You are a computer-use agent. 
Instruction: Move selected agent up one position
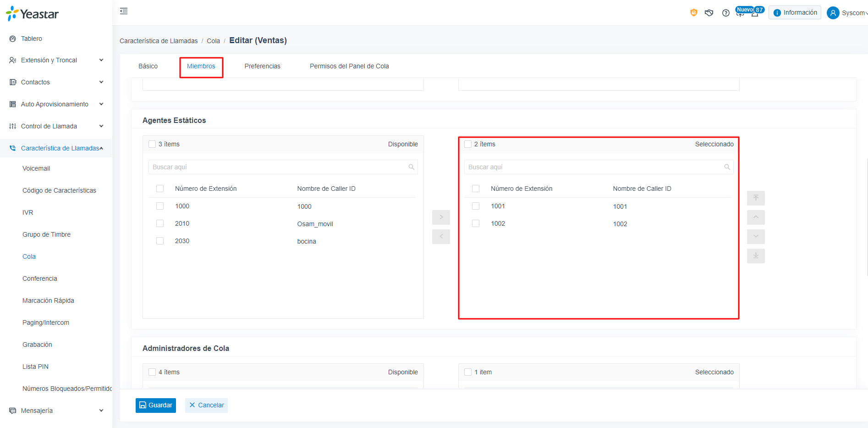(756, 217)
